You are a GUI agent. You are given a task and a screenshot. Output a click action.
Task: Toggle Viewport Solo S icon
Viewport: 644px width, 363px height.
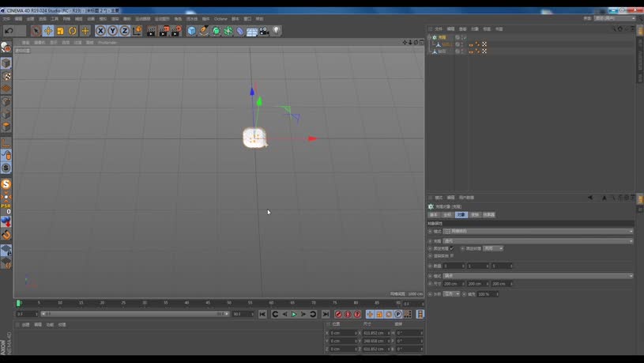pyautogui.click(x=6, y=168)
